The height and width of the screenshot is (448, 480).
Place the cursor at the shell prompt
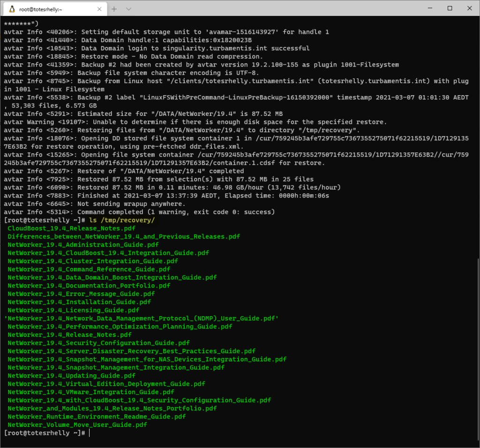(x=89, y=433)
